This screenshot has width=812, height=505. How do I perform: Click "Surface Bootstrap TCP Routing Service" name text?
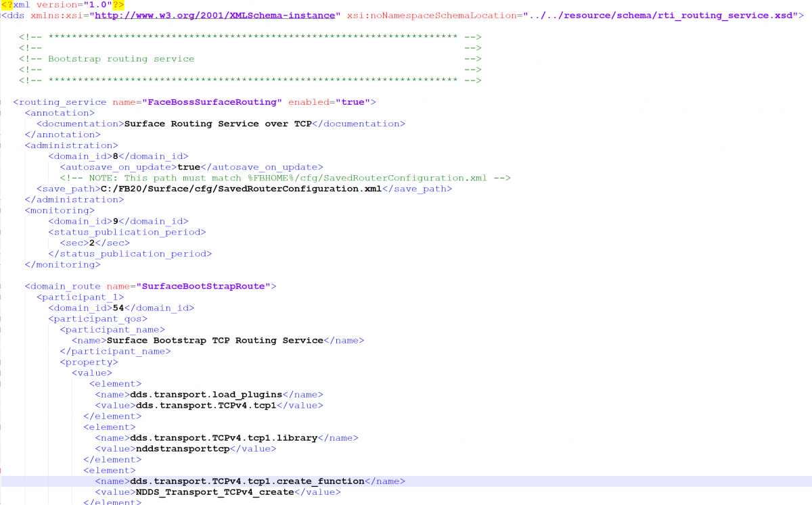(x=215, y=340)
